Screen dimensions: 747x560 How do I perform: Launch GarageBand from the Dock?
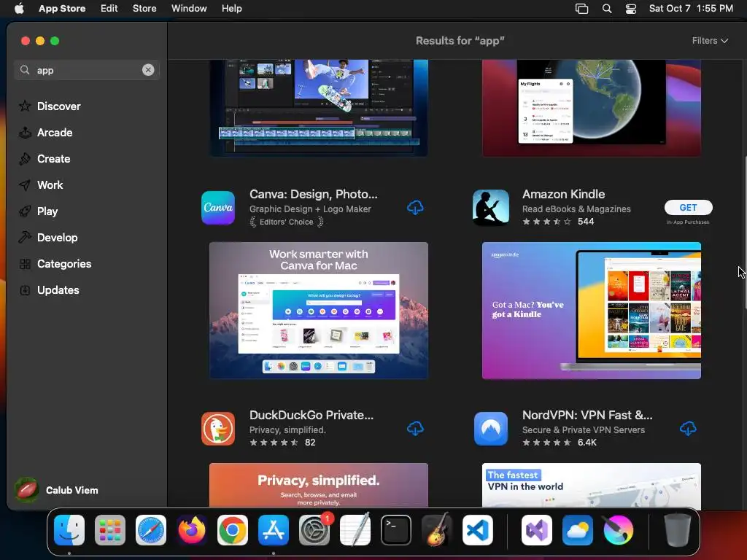[x=436, y=530]
